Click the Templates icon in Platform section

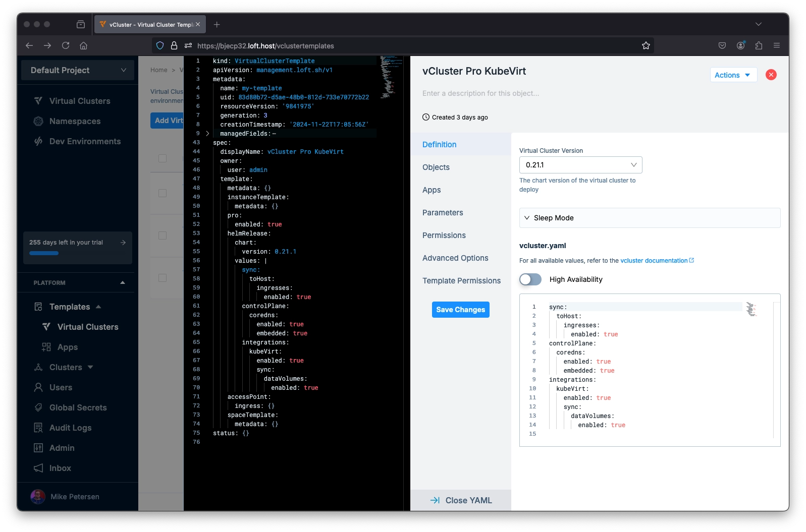(38, 307)
